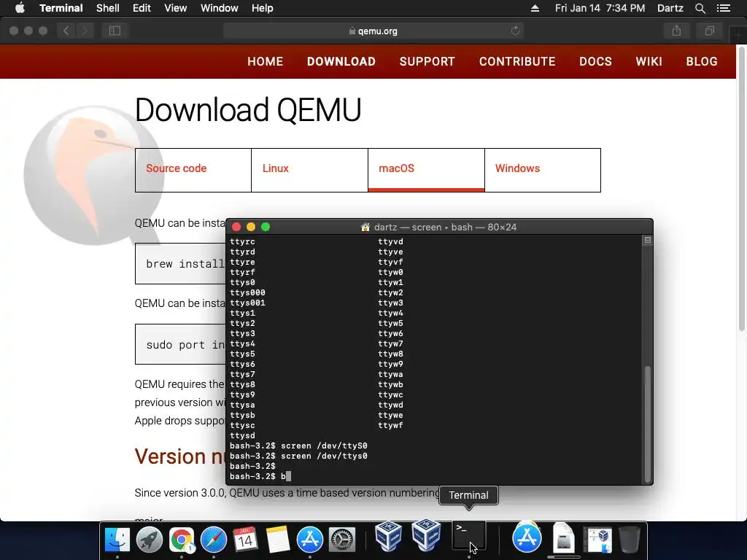Open Spotlight search in menu bar
This screenshot has height=560, width=747.
pyautogui.click(x=700, y=8)
